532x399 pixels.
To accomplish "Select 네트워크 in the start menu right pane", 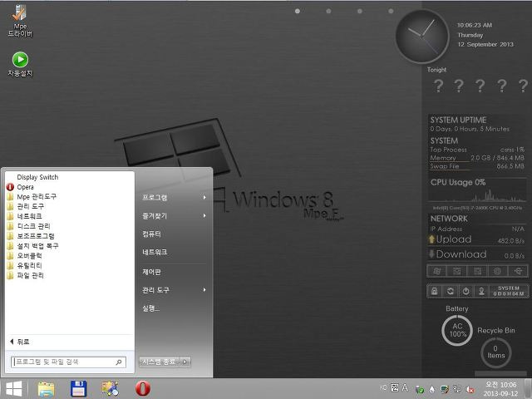I will click(155, 252).
